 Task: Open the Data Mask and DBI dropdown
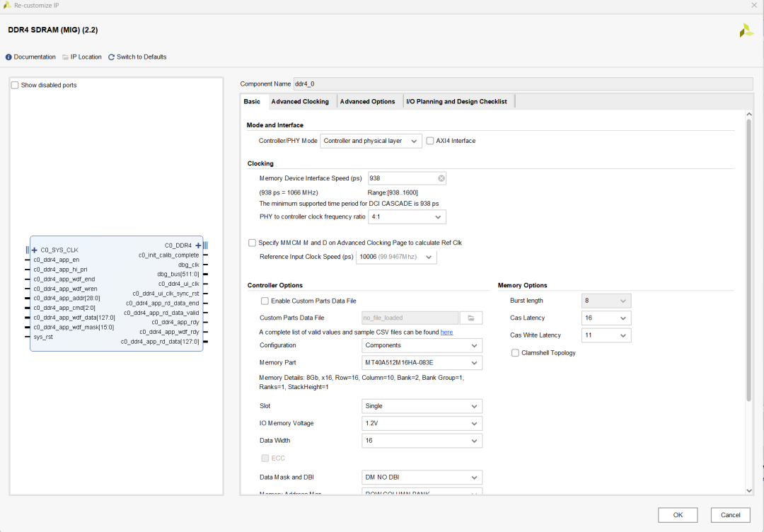pyautogui.click(x=422, y=478)
